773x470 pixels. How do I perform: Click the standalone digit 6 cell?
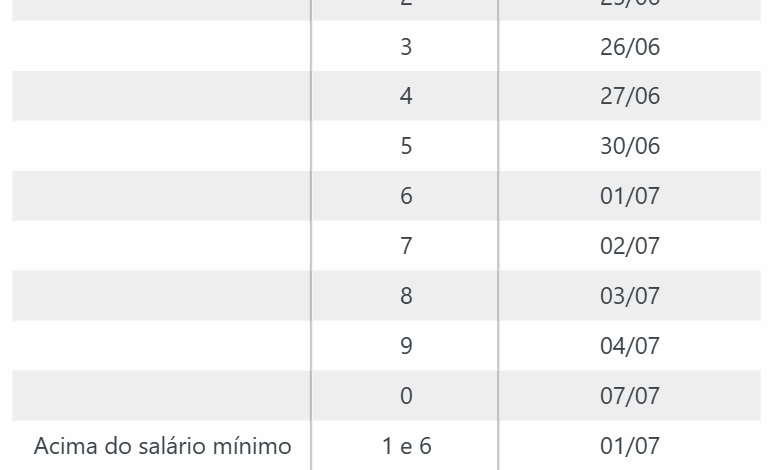pos(406,196)
